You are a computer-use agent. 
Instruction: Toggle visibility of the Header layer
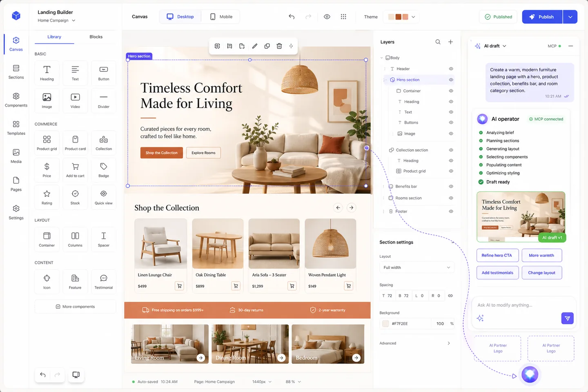click(451, 69)
